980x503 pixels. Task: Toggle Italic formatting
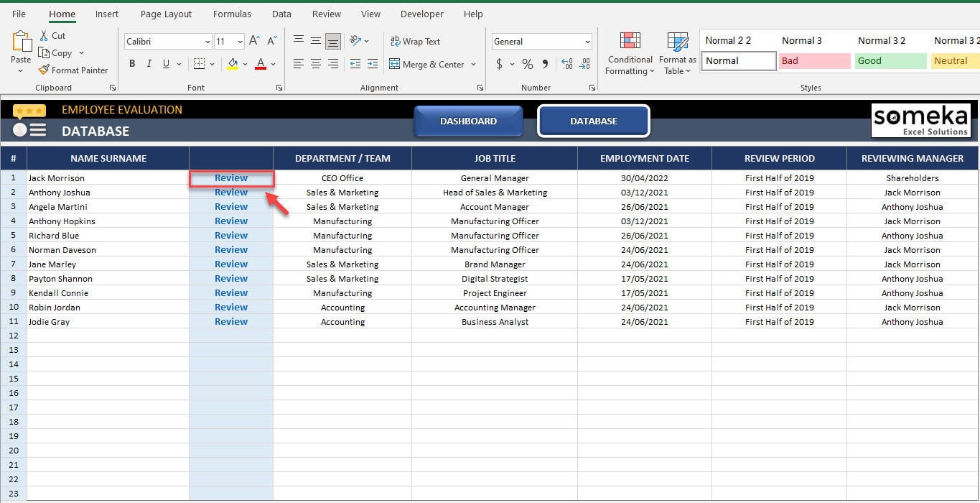pos(149,64)
